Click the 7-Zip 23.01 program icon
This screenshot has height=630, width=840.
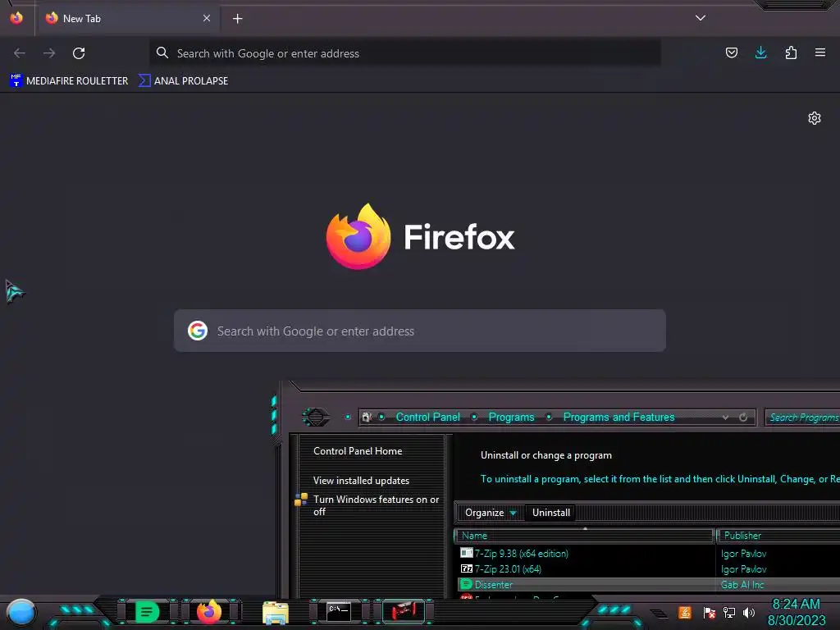tap(467, 568)
